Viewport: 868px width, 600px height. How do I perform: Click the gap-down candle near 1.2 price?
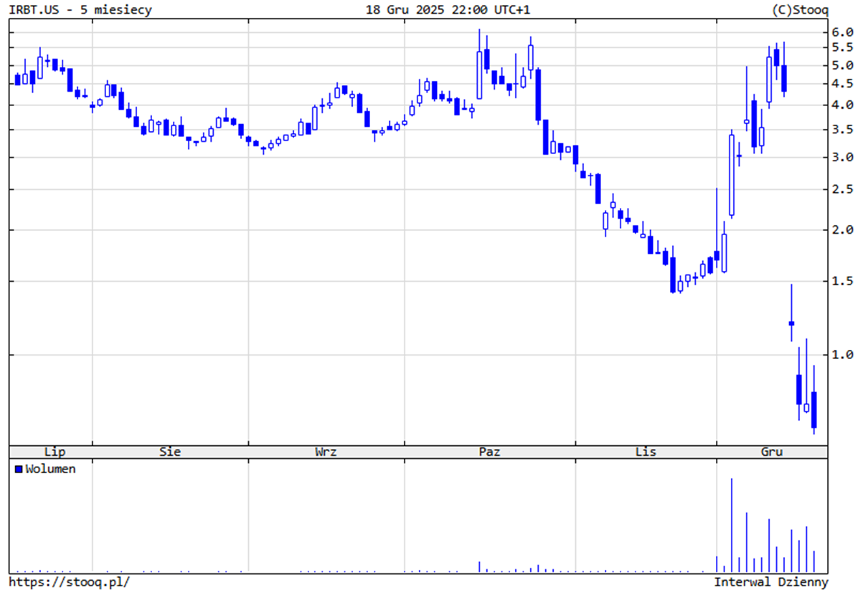[791, 323]
